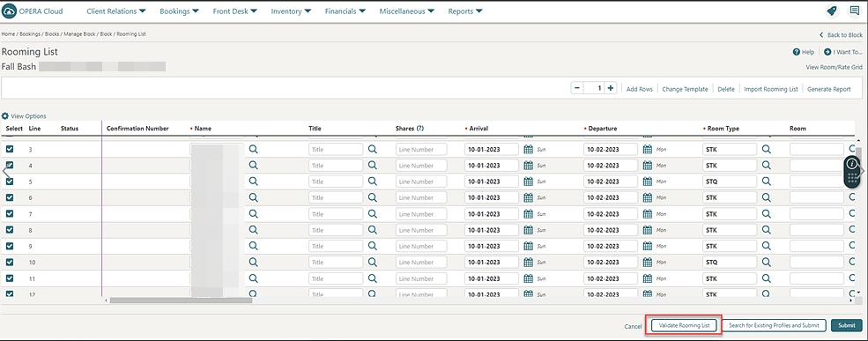868x341 pixels.
Task: Open departure calendar icon on line 4
Action: click(x=648, y=166)
